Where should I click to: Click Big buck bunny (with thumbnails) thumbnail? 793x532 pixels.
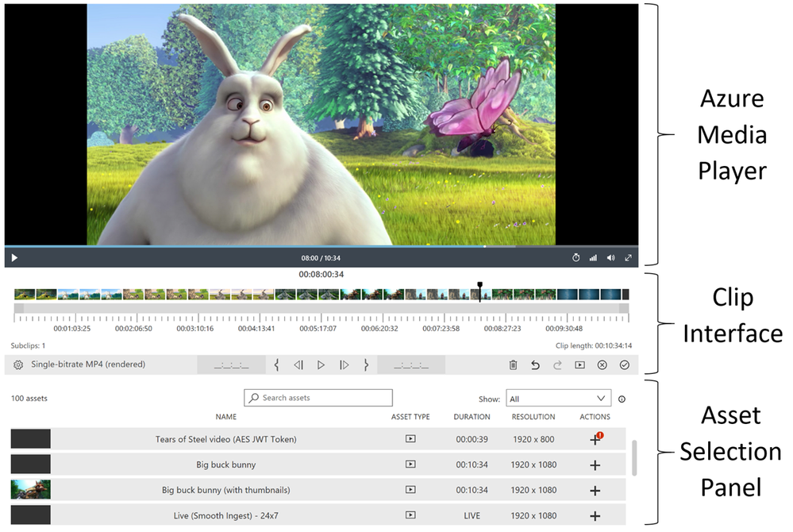(x=31, y=490)
